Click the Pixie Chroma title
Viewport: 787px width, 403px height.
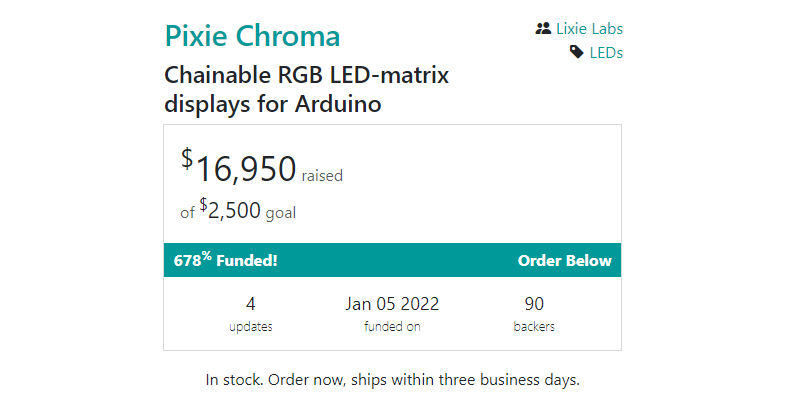pyautogui.click(x=252, y=37)
